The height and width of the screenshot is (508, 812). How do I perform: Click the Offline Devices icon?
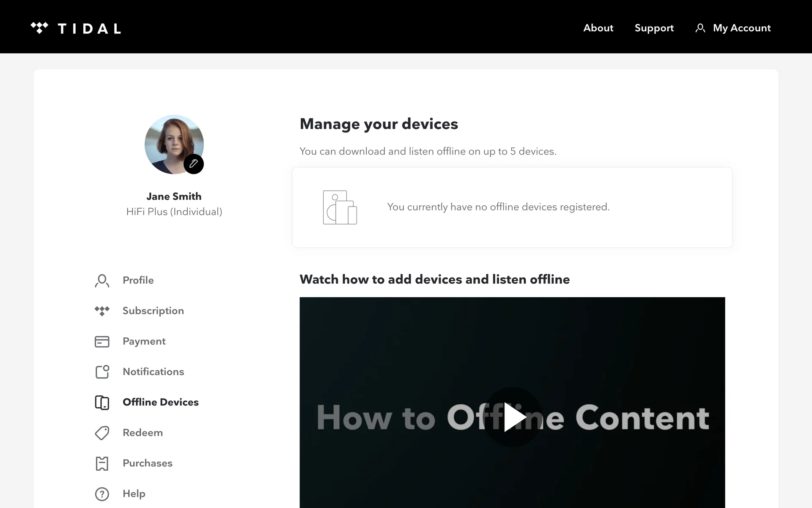coord(102,403)
